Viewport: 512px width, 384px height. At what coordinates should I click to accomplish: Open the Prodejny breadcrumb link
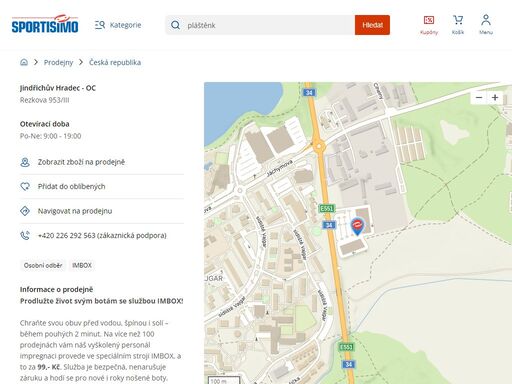(58, 62)
